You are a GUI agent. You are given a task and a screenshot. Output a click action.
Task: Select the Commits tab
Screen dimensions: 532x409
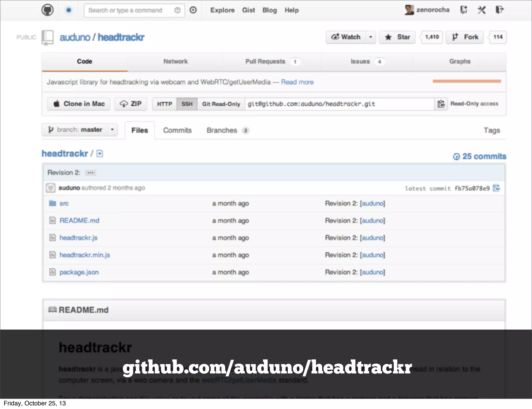point(177,130)
